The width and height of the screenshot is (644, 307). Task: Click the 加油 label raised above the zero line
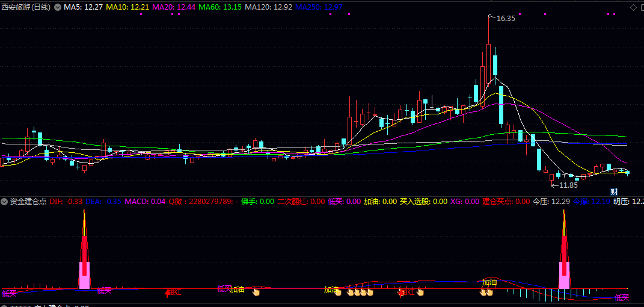489,283
